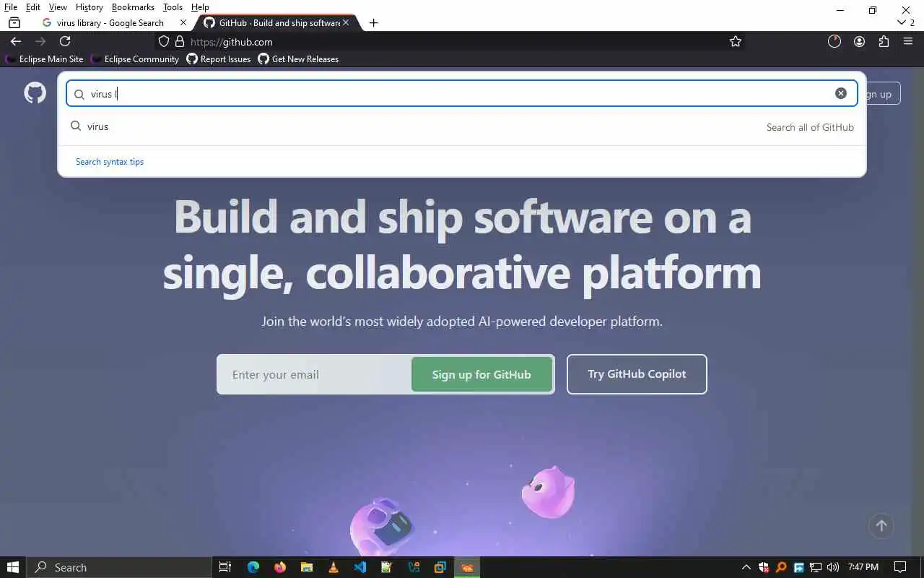Open Firefox from the taskbar

(280, 567)
